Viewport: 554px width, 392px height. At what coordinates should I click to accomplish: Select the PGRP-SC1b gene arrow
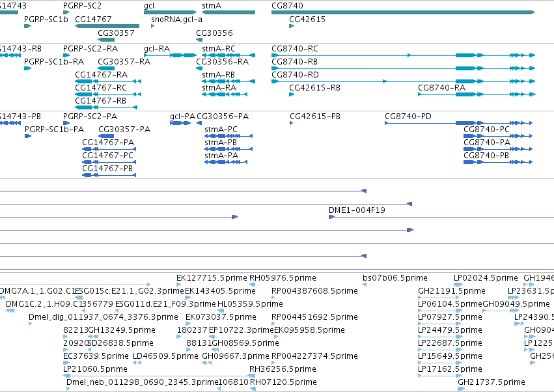click(x=27, y=26)
